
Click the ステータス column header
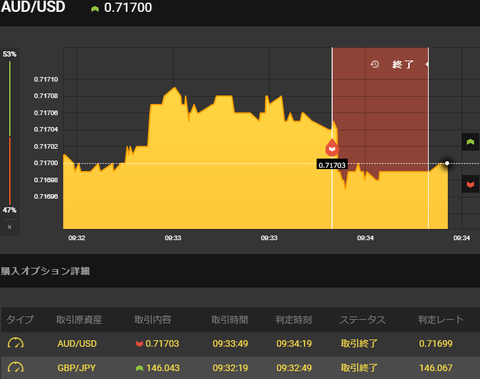point(362,320)
